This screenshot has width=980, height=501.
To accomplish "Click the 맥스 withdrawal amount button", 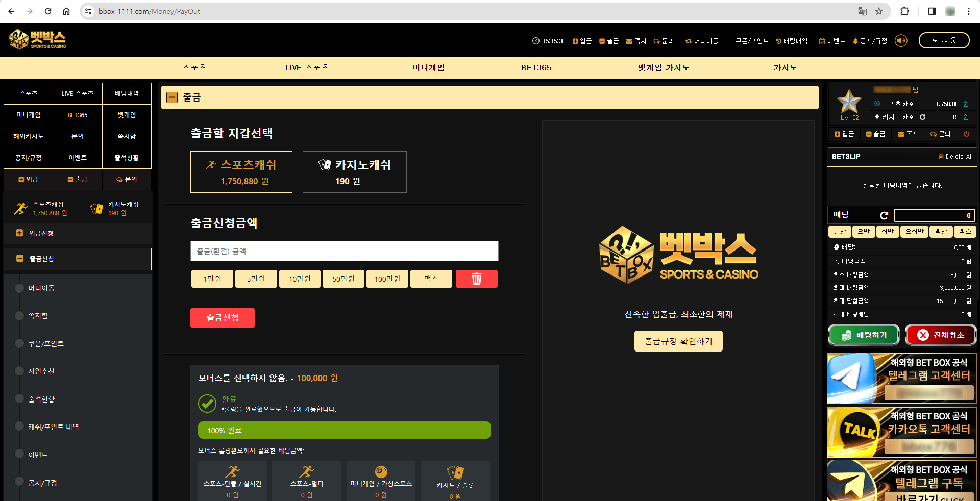I will (431, 279).
